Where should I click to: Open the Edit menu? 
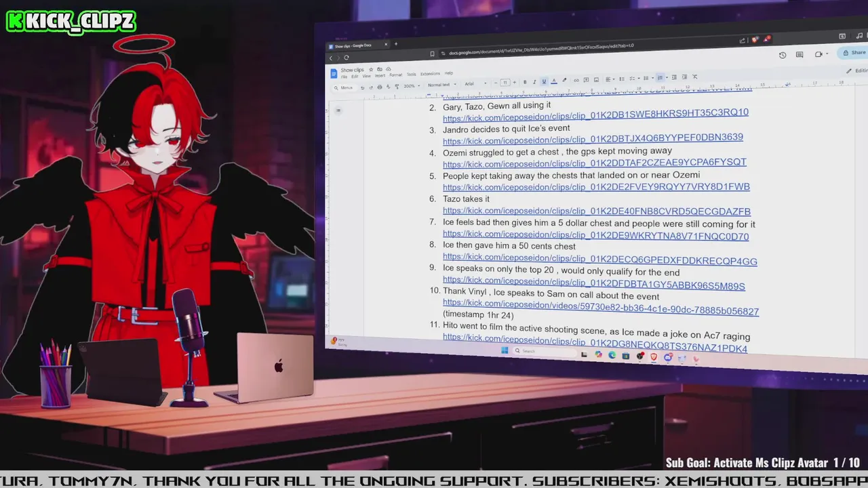[x=355, y=77]
